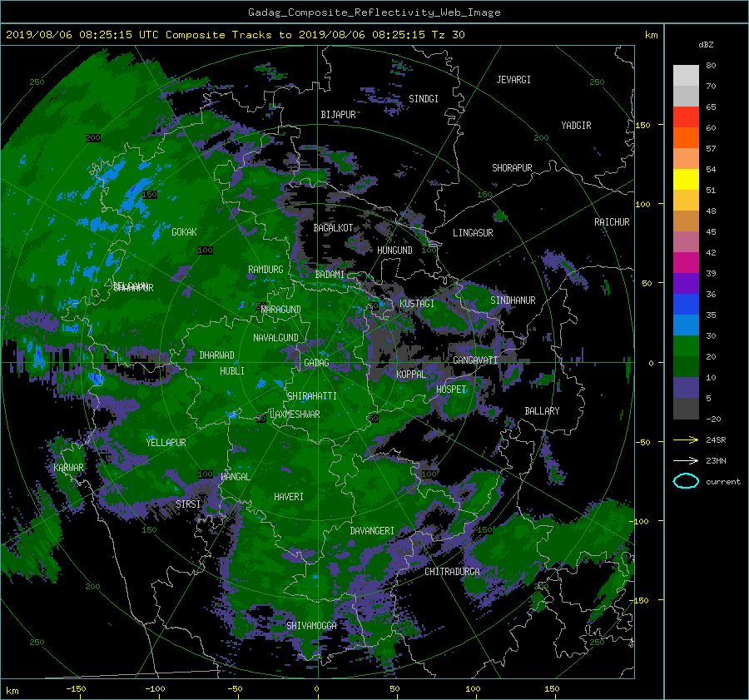The image size is (749, 700).
Task: Click the yellow 24SR arrow legend icon
Action: tap(686, 439)
